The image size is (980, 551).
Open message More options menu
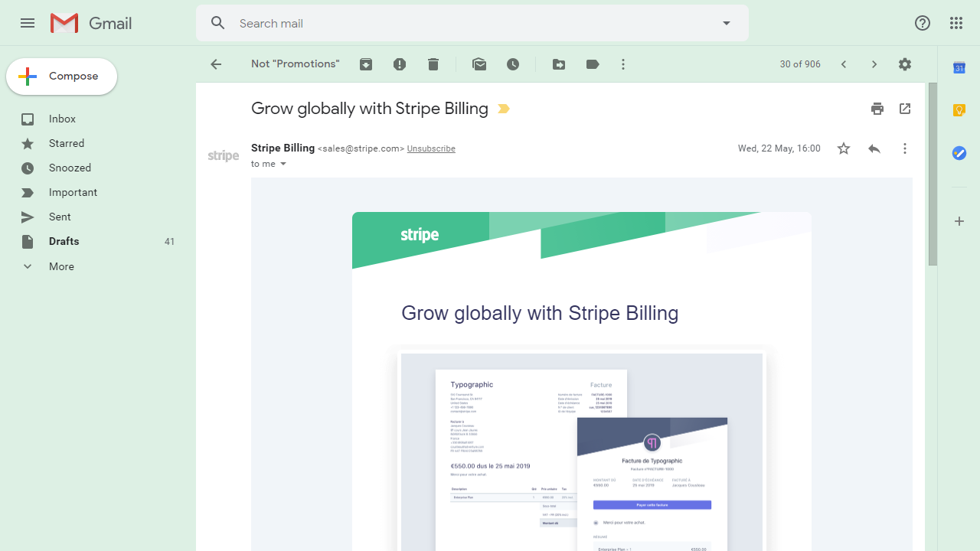pos(905,148)
